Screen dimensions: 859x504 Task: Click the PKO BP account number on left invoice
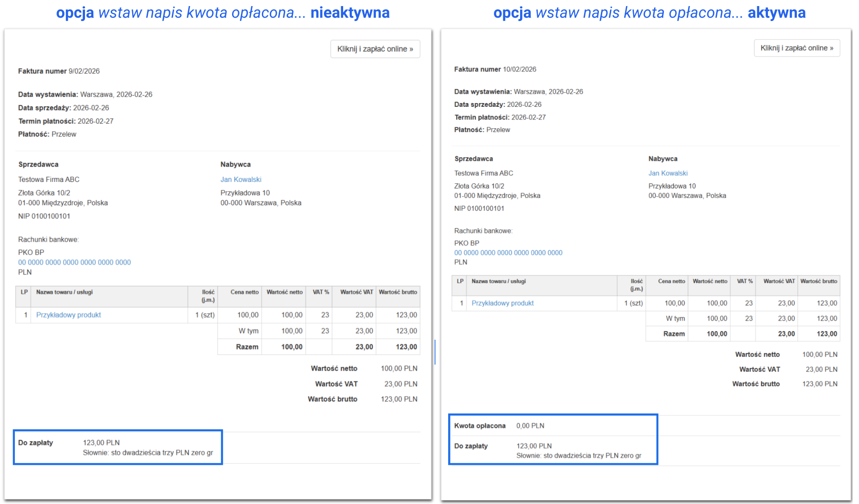click(x=74, y=262)
